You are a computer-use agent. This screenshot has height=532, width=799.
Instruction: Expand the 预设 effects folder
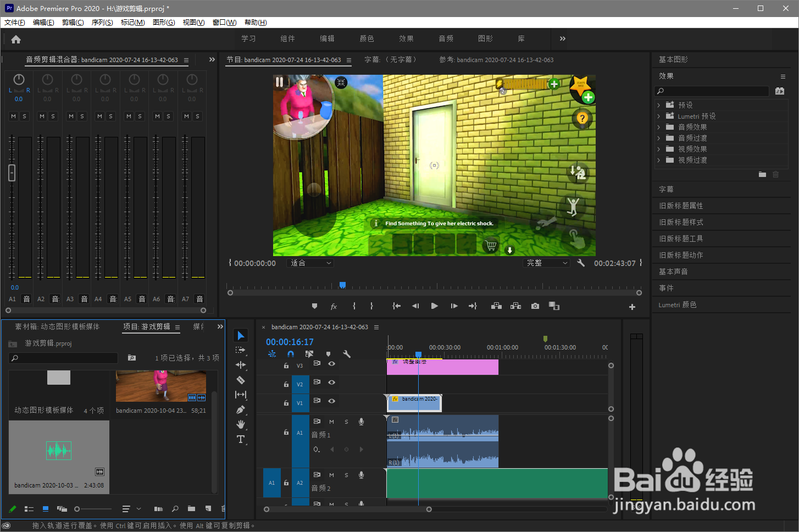coord(659,105)
